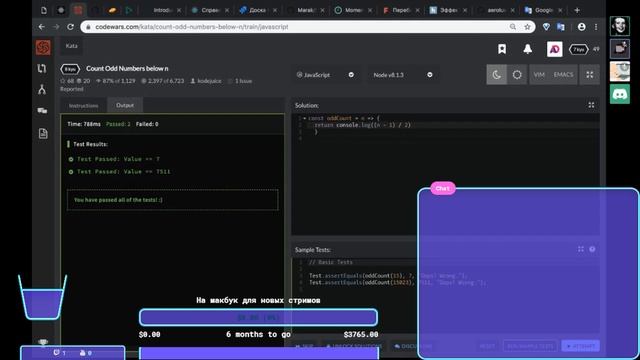Screen dimensions: 640x360
Task: Select the first pinned browser tab
Action: 44,10
